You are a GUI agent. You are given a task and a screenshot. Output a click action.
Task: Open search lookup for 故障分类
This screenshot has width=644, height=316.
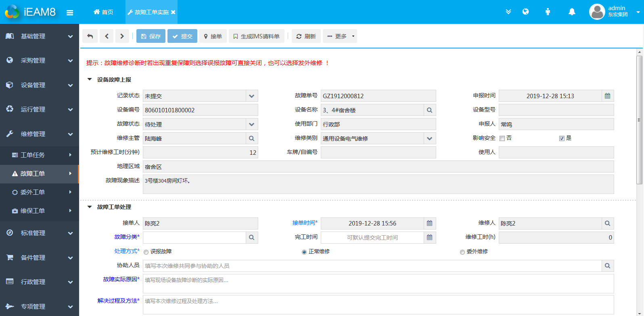tap(251, 238)
